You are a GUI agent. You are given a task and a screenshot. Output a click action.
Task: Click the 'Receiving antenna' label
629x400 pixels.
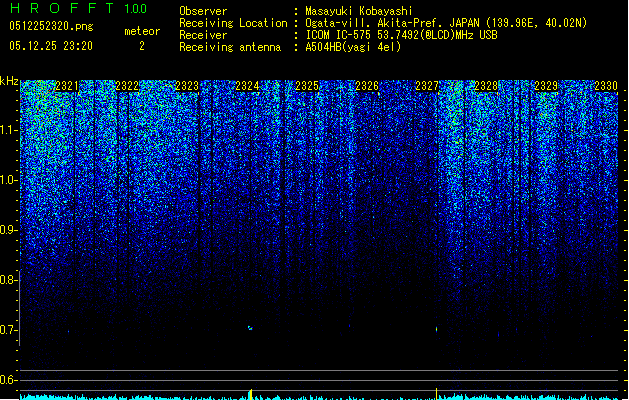[230, 47]
